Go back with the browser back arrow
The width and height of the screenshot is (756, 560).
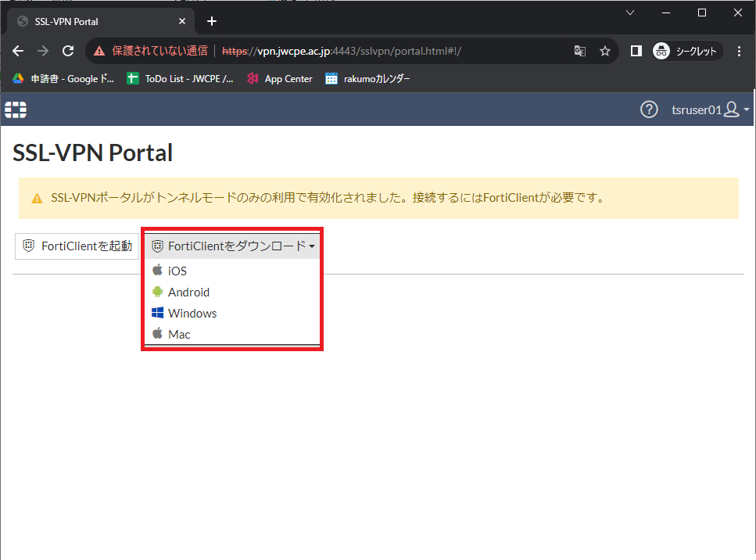pos(18,51)
